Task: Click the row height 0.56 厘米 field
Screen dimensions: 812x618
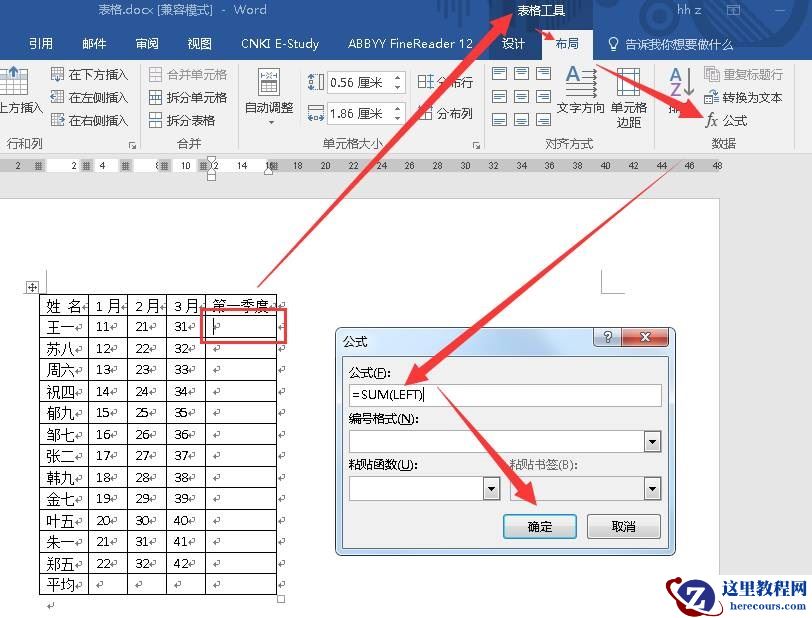Action: [360, 82]
